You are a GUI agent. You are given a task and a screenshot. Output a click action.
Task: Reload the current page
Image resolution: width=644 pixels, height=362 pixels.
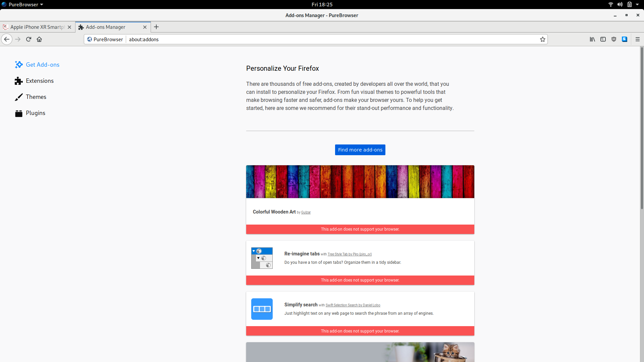pyautogui.click(x=29, y=39)
